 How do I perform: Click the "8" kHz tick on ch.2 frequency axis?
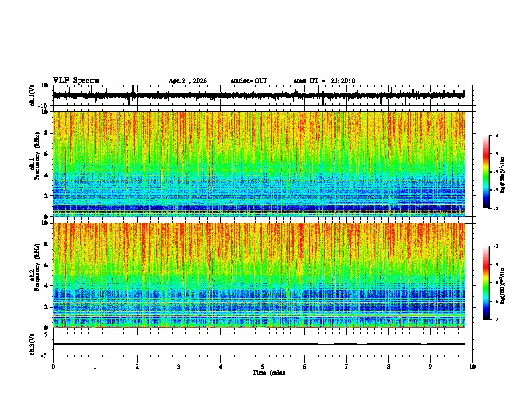click(46, 244)
